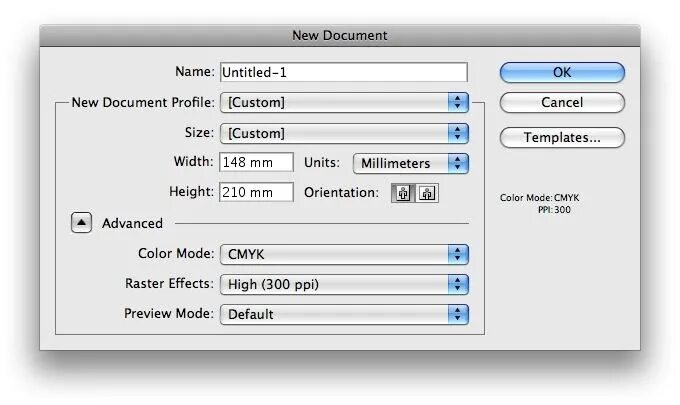
Task: Select landscape orientation icon
Action: click(427, 193)
